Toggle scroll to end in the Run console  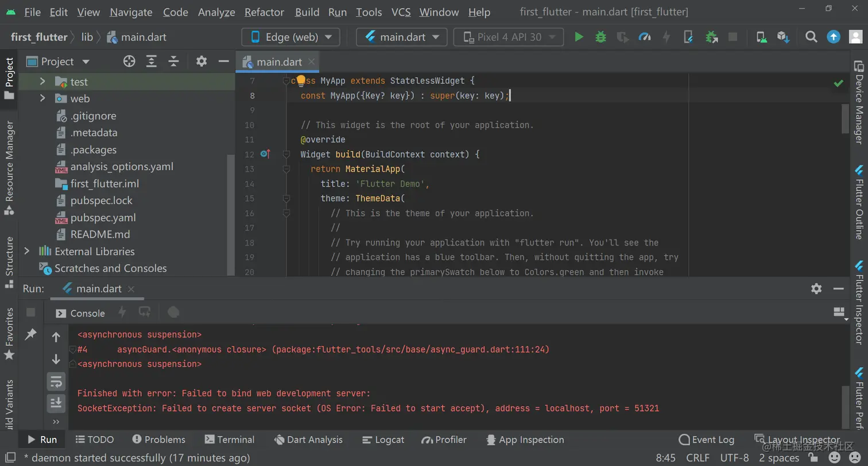pos(56,403)
